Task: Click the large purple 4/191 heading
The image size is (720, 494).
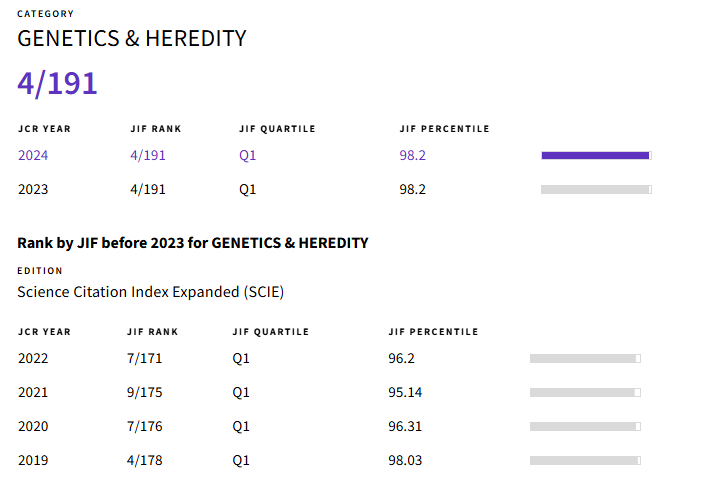Action: pyautogui.click(x=57, y=83)
